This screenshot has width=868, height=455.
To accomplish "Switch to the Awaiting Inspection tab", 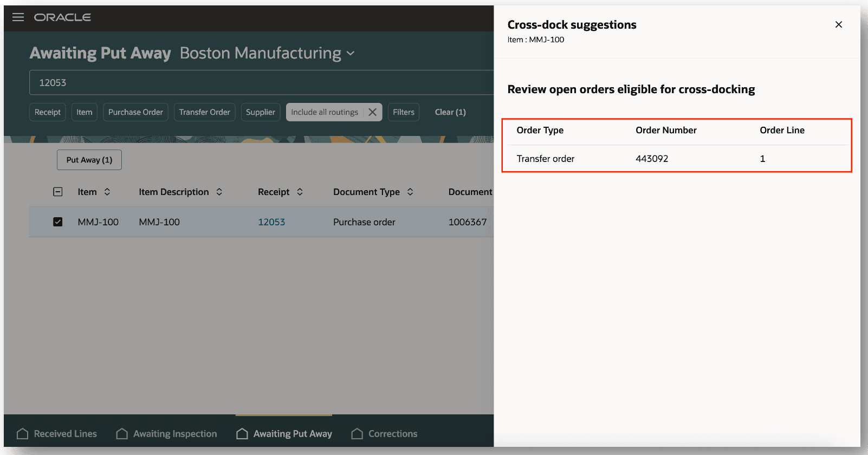I will (166, 434).
